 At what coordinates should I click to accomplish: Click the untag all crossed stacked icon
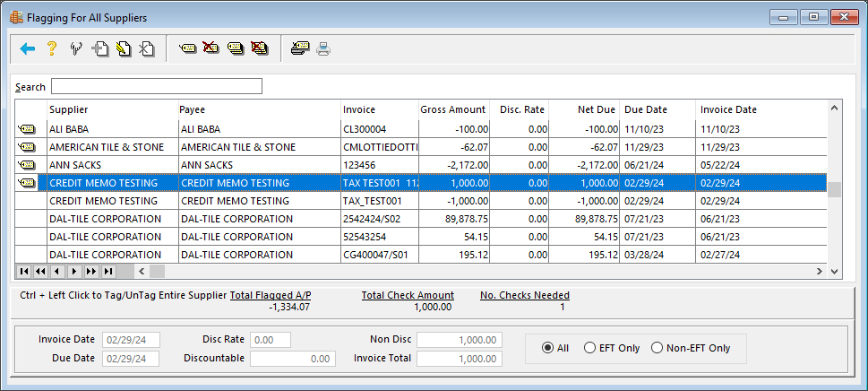pos(259,48)
